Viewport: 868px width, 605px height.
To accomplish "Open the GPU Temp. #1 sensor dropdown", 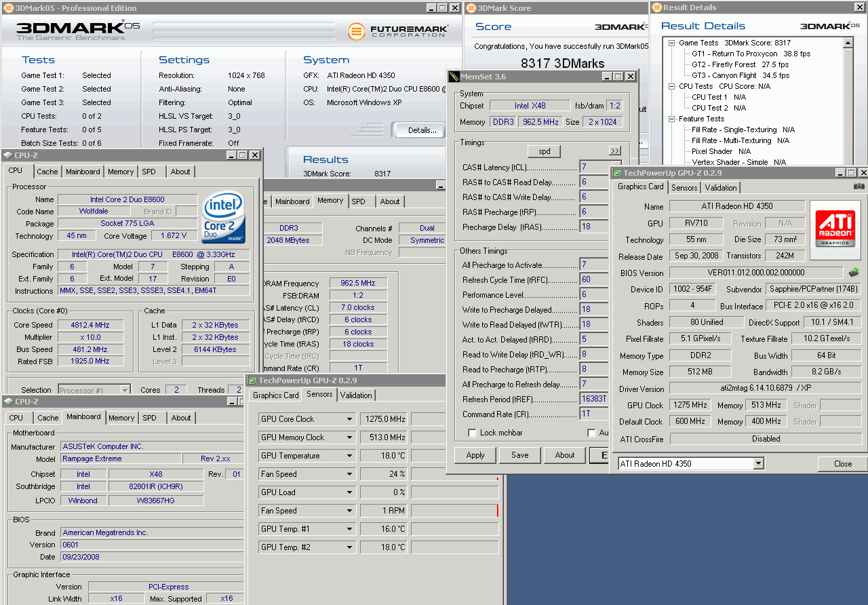I will click(350, 529).
